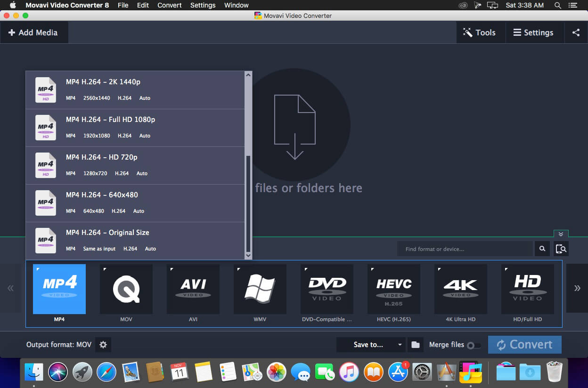Select the MP4 output format icon
This screenshot has width=588, height=388.
pos(59,289)
